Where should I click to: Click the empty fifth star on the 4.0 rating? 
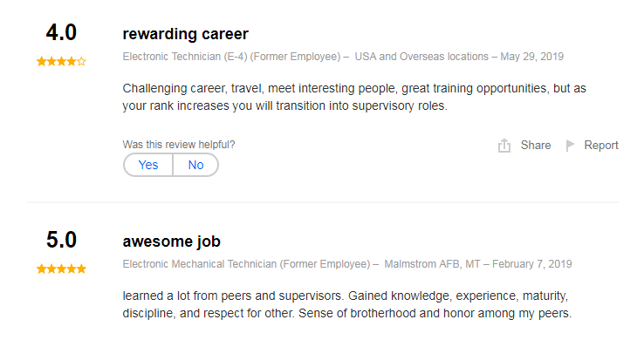tap(81, 62)
